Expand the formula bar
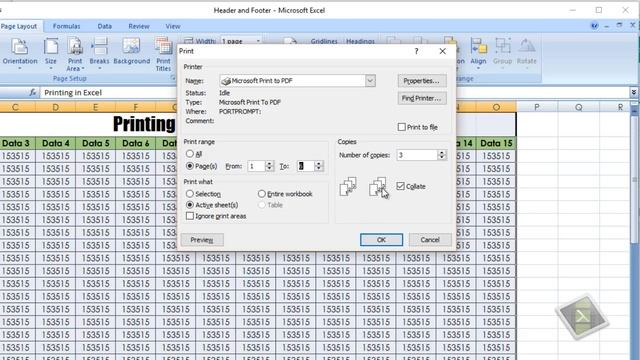This screenshot has width=640, height=360. pos(633,93)
